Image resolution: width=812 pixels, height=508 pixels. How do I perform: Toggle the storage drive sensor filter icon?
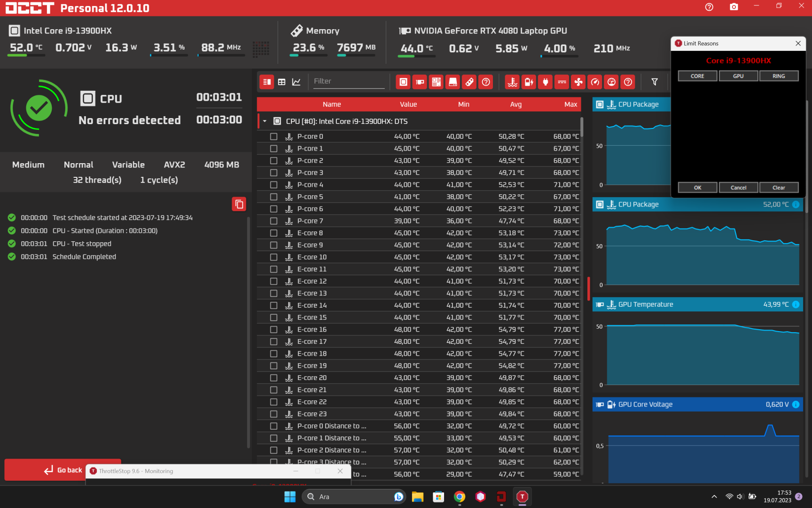coord(453,82)
